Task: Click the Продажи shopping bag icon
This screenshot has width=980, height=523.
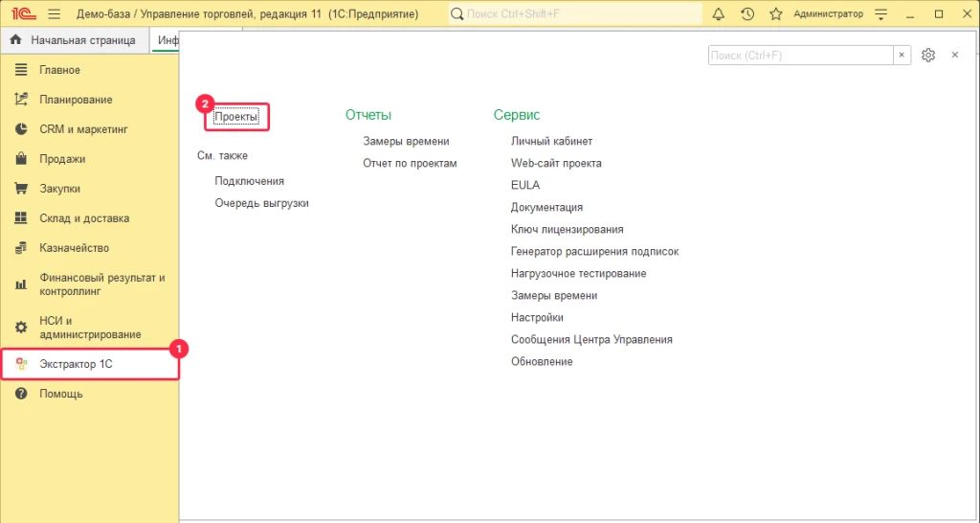Action: tap(21, 159)
